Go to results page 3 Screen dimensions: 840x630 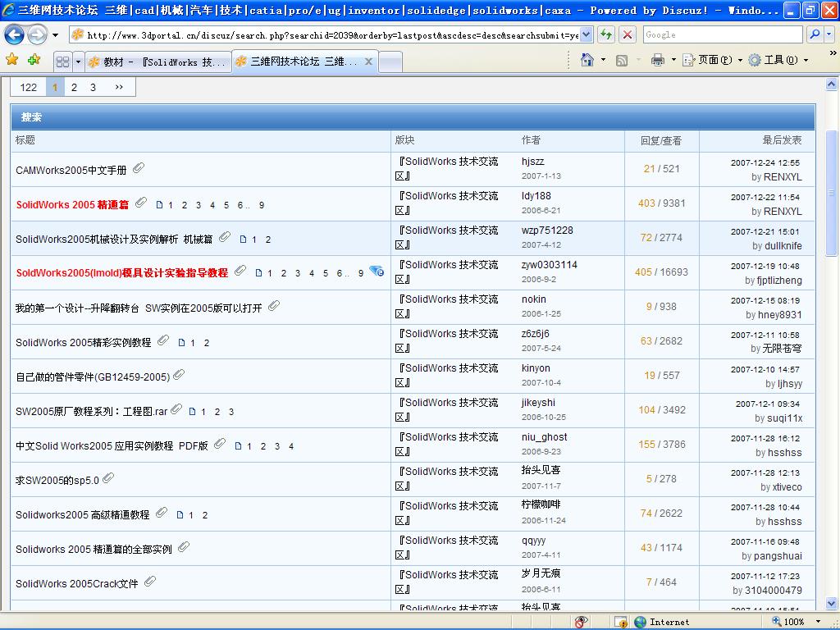(93, 87)
